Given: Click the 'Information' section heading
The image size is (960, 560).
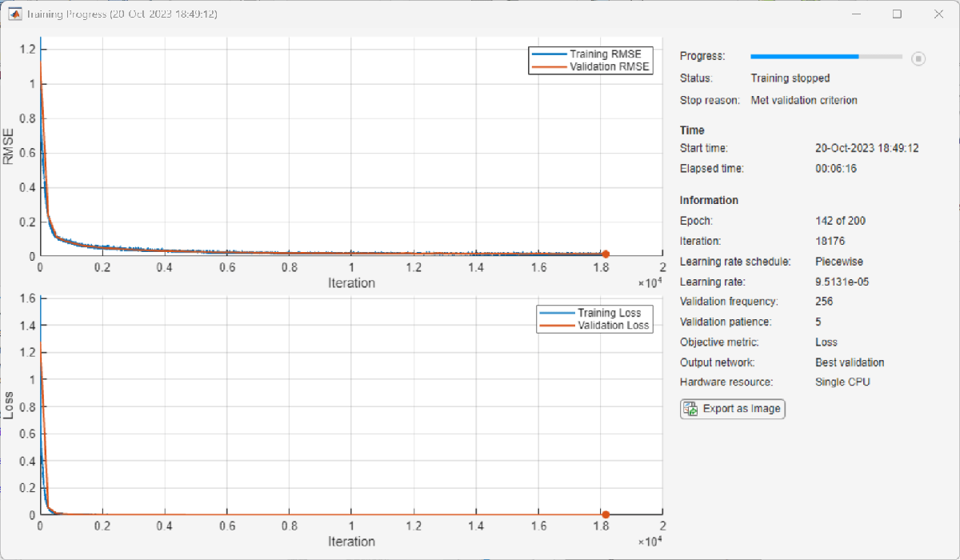Looking at the screenshot, I should point(709,200).
